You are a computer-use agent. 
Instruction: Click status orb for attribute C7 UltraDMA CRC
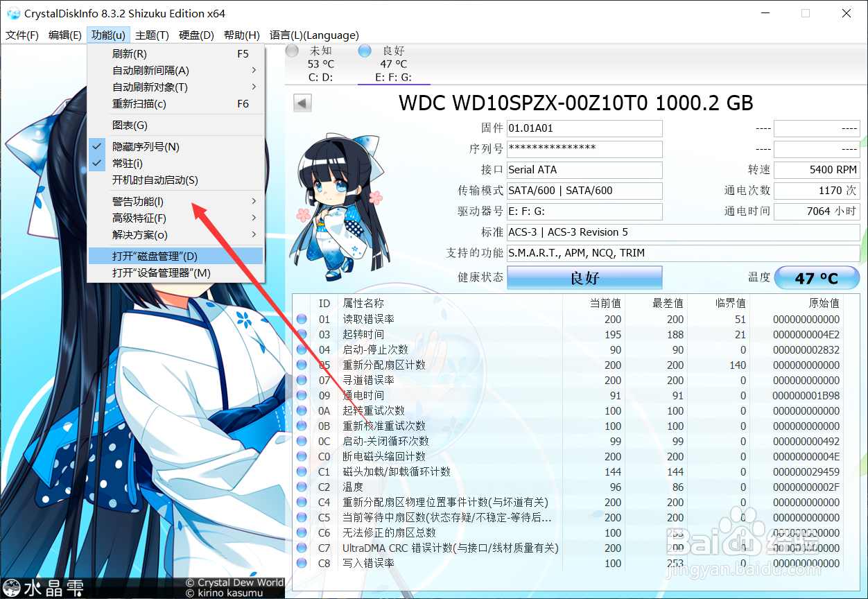pos(302,548)
